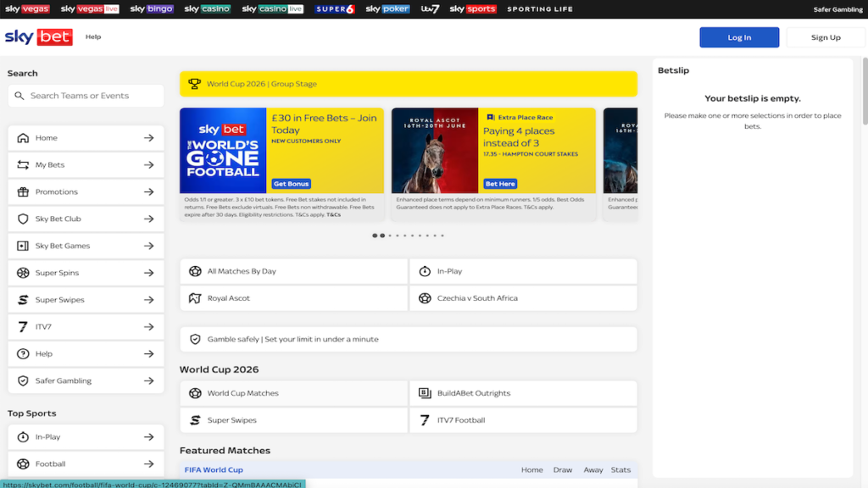Open Sky Bingo from top bar
The height and width of the screenshot is (488, 868).
pos(152,8)
